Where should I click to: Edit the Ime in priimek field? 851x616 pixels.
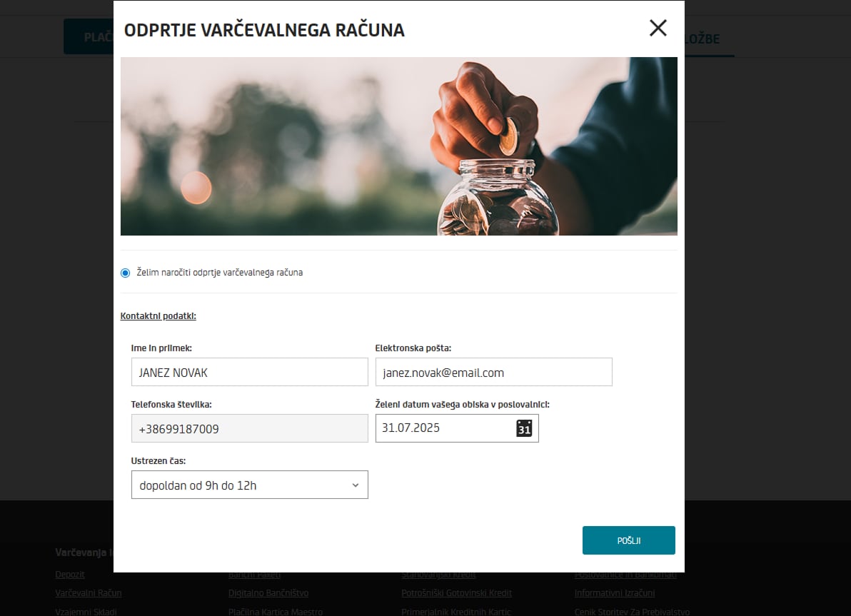[250, 372]
